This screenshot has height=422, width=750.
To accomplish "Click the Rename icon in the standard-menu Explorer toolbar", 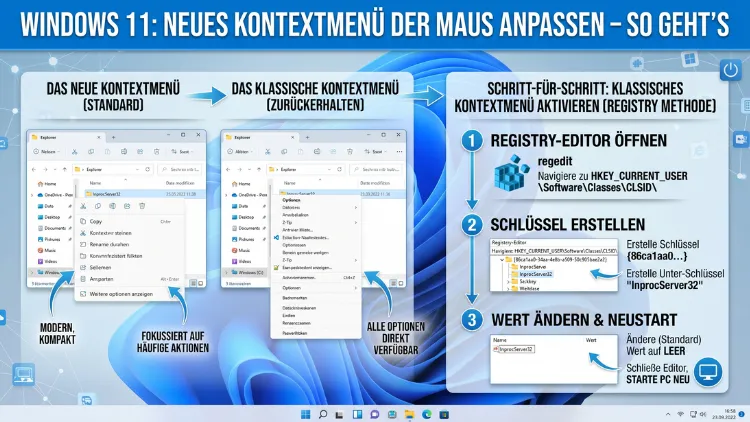I will (124, 152).
